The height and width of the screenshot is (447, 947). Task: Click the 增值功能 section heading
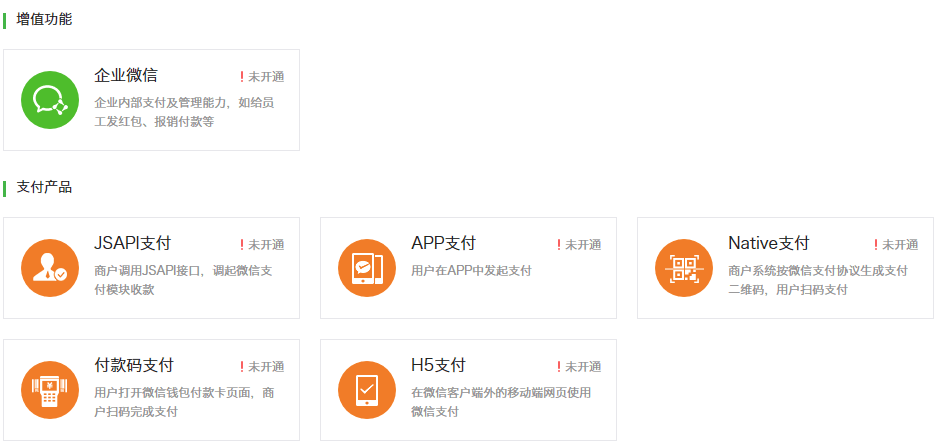pos(44,19)
